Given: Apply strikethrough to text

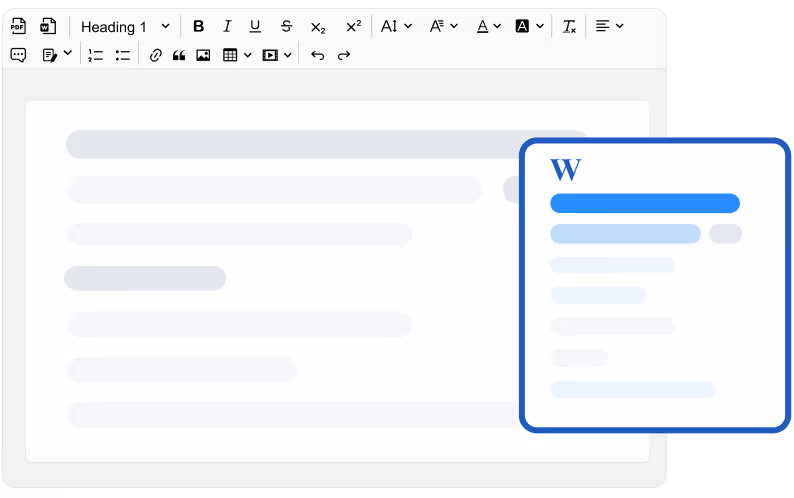Looking at the screenshot, I should pyautogui.click(x=287, y=27).
